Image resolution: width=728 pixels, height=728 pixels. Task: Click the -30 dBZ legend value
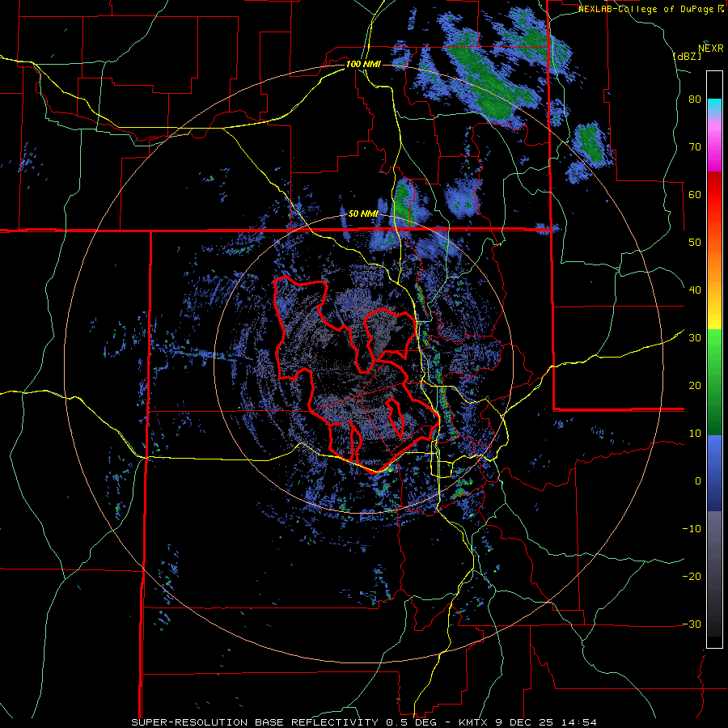692,624
